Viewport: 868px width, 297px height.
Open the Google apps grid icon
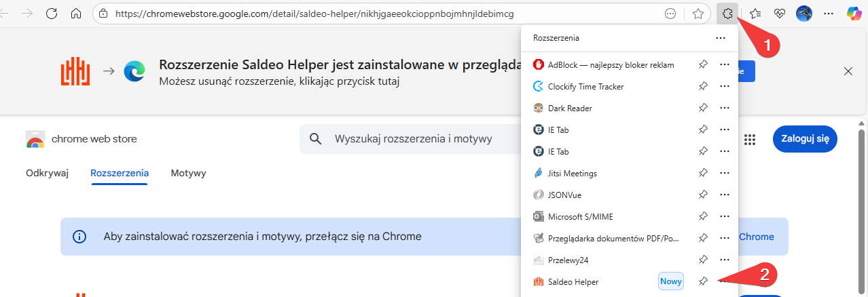tap(750, 139)
